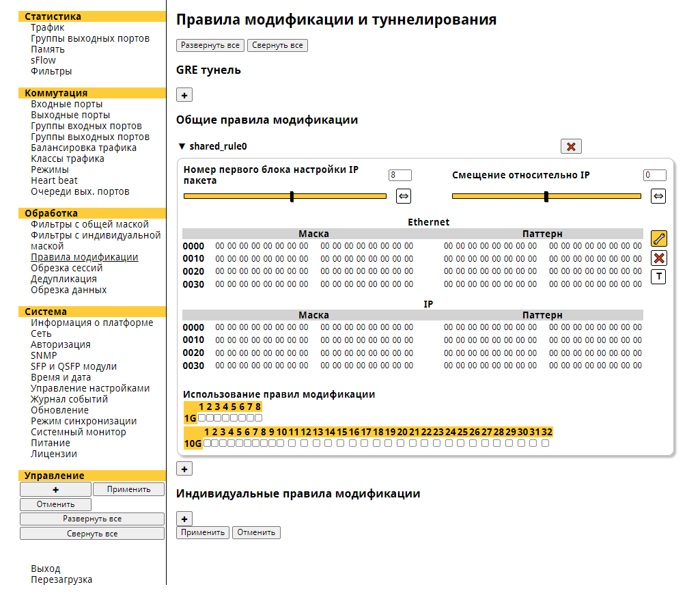Open the Дедупликация page
The image size is (700, 602).
[x=64, y=279]
